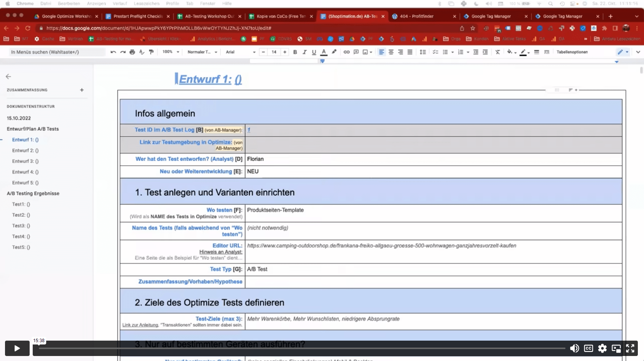Open the Arial font dropdown

point(240,52)
